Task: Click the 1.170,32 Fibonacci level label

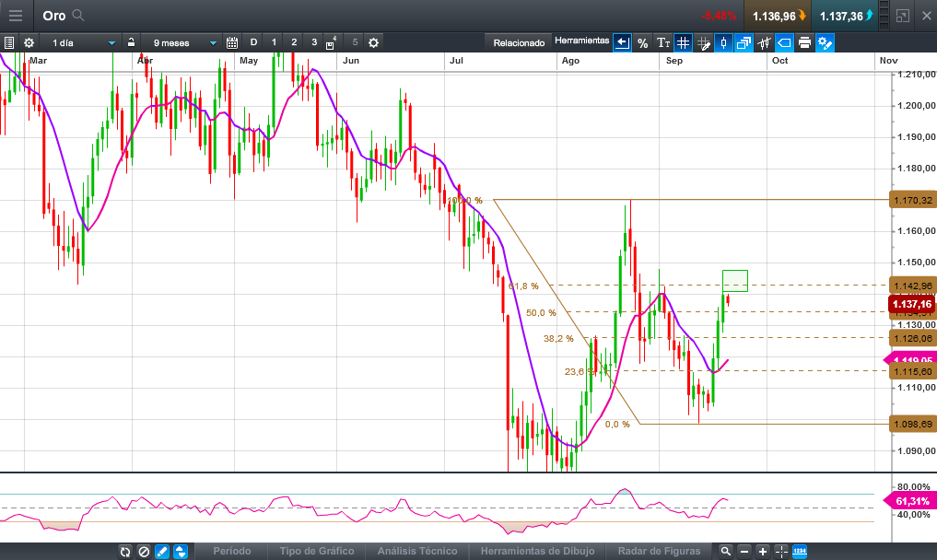Action: click(x=912, y=200)
